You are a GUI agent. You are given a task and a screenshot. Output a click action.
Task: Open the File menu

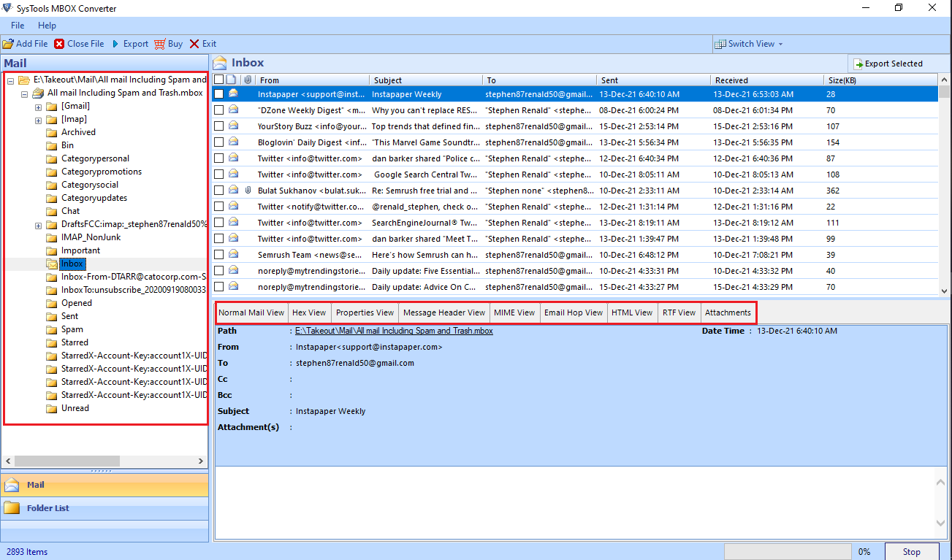coord(18,26)
